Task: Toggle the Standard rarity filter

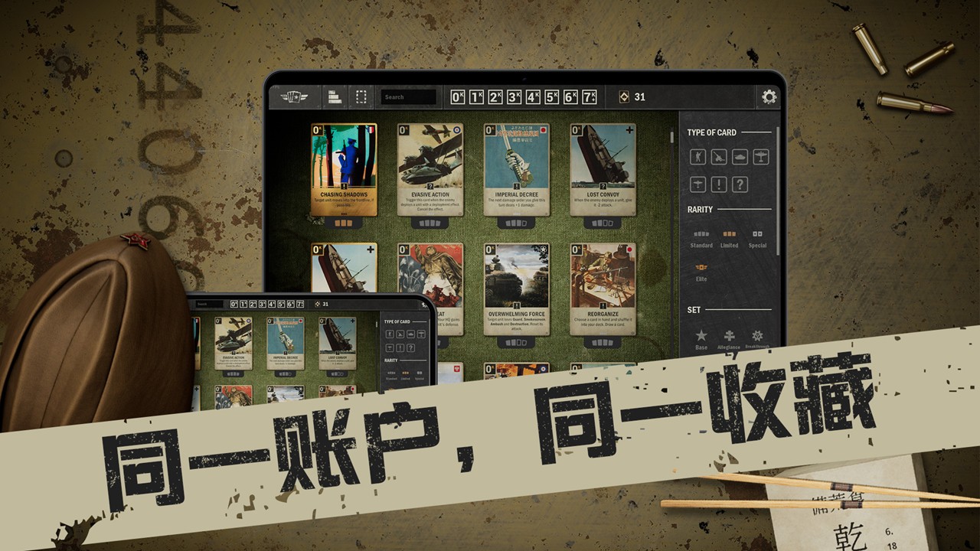Action: [x=700, y=234]
